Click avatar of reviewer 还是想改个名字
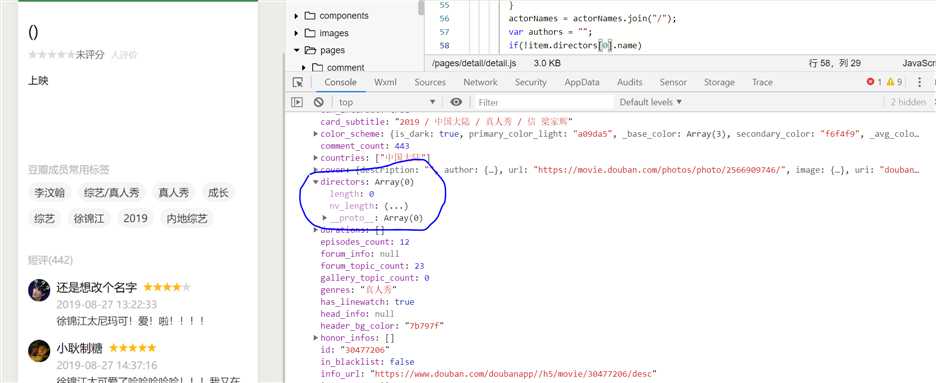This screenshot has width=936, height=383. [x=39, y=290]
